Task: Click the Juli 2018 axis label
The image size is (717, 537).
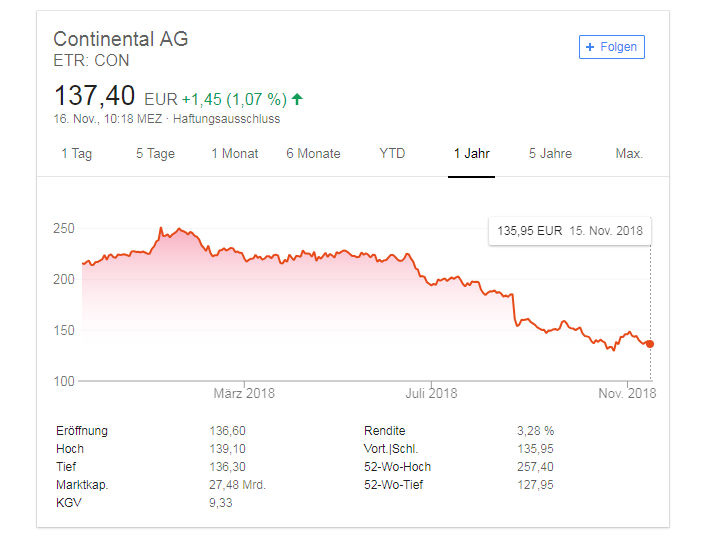Action: [x=431, y=393]
